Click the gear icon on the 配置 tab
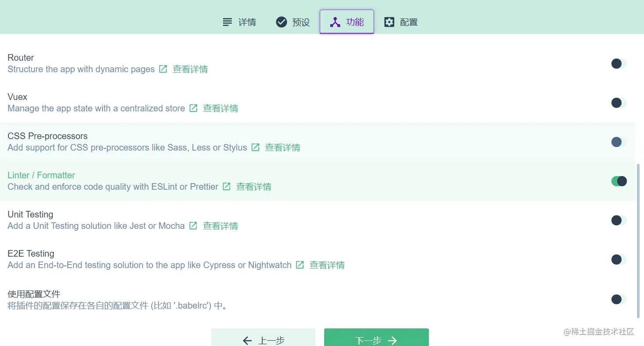Screen dimensions: 644x346 (389, 22)
